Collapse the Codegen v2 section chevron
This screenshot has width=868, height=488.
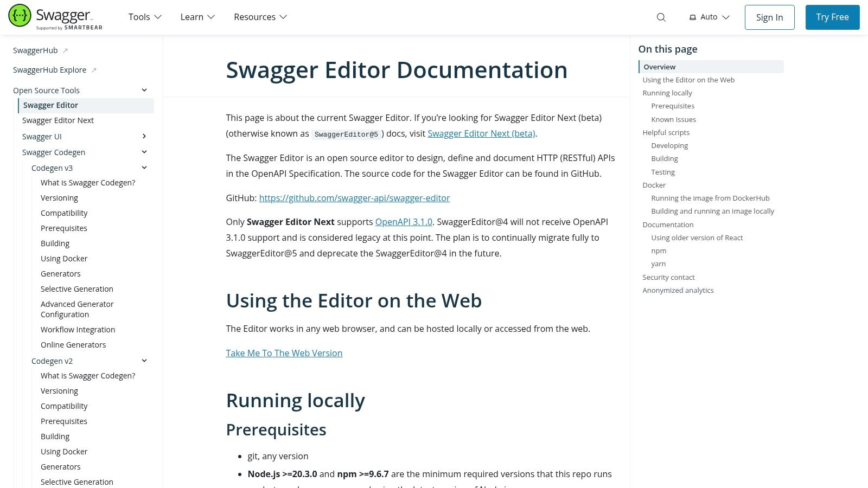pyautogui.click(x=144, y=361)
